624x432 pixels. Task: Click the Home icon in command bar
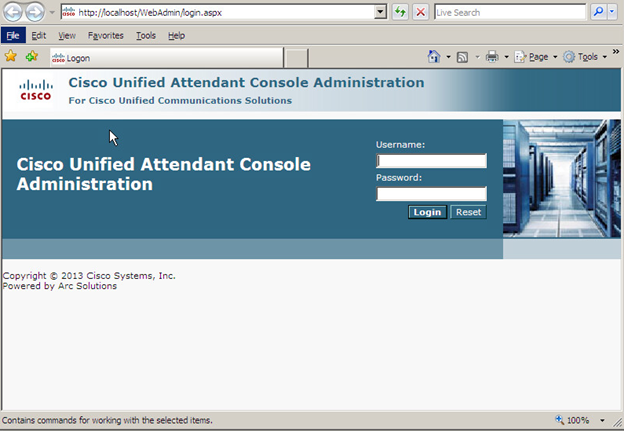click(434, 57)
